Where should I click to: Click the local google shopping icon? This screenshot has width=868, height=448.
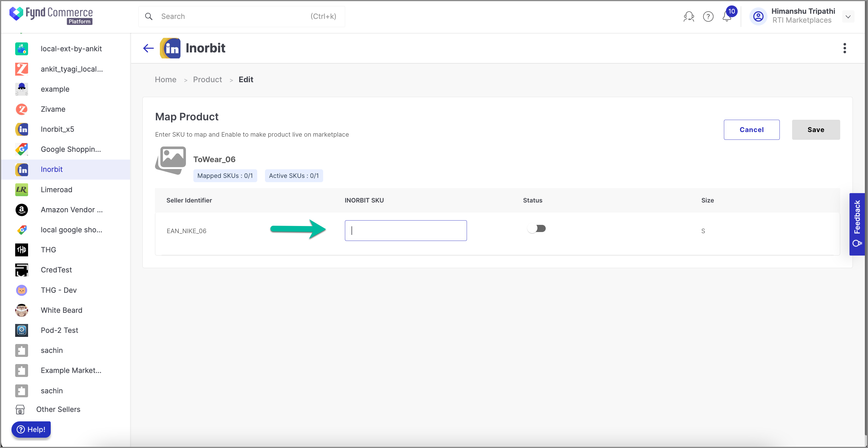pos(21,230)
